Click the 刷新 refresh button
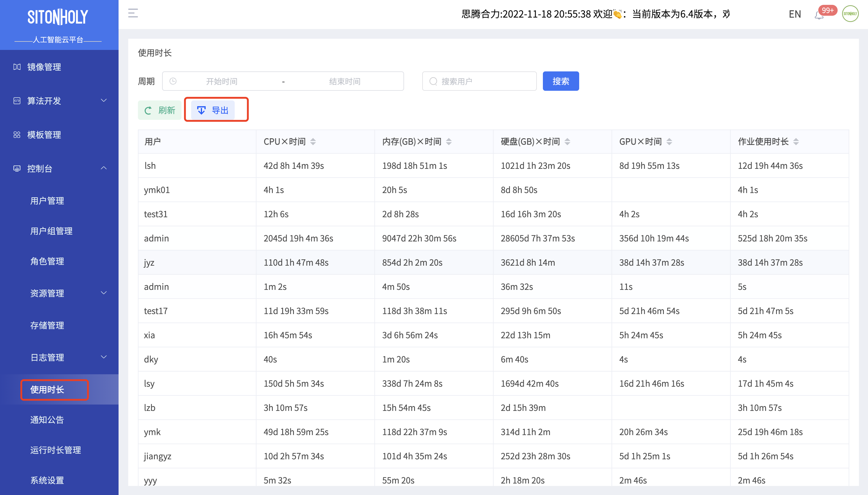Screen dimensions: 868x495 pos(160,110)
